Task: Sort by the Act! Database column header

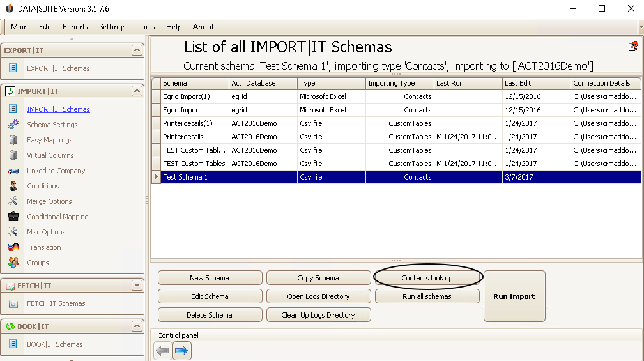Action: tap(263, 83)
